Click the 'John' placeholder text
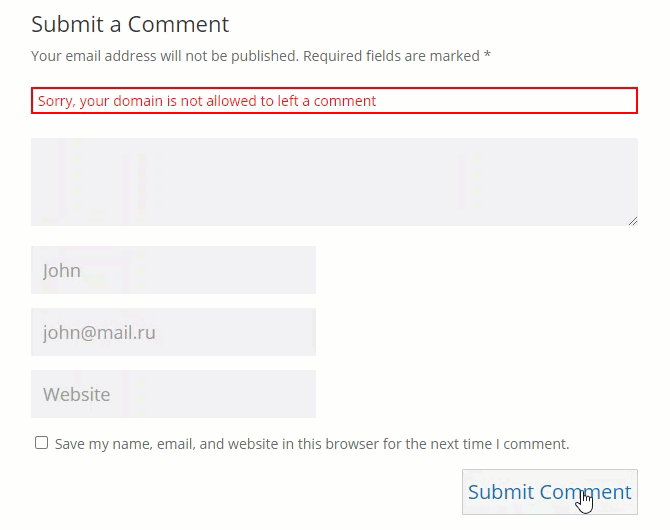The image size is (670, 530). pyautogui.click(x=62, y=270)
